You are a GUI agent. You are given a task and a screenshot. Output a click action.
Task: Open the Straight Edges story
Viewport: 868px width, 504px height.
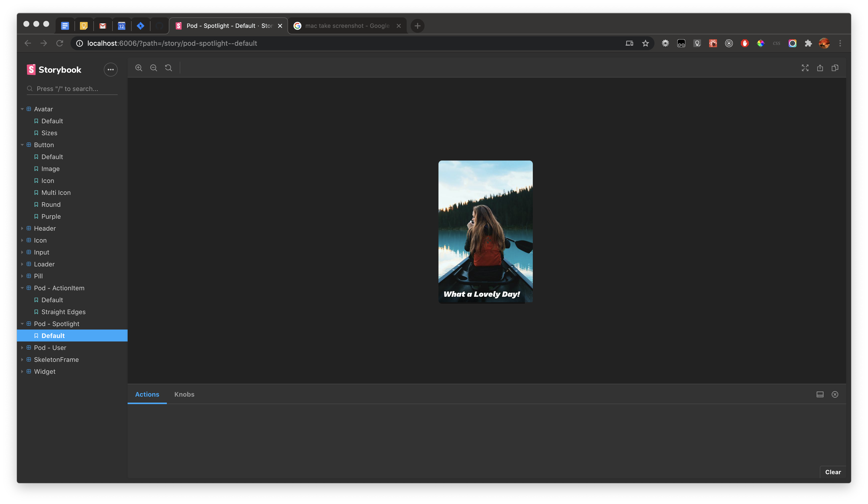(x=63, y=312)
